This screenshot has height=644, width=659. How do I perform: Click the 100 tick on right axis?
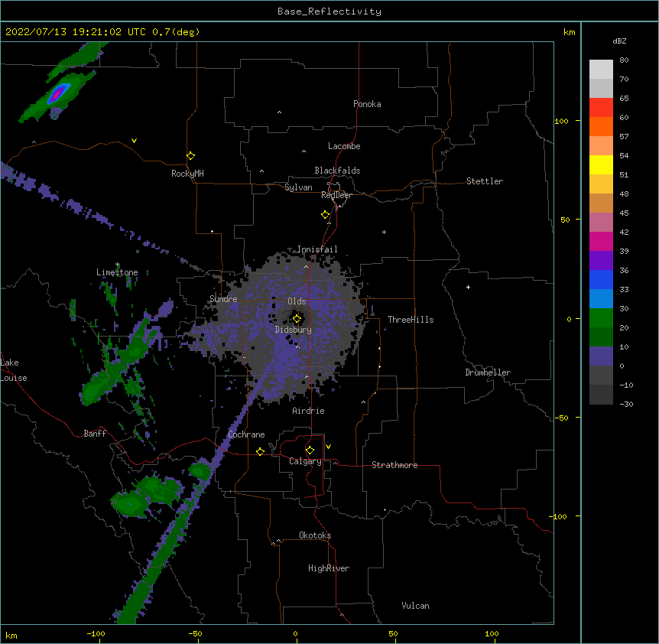click(x=561, y=121)
